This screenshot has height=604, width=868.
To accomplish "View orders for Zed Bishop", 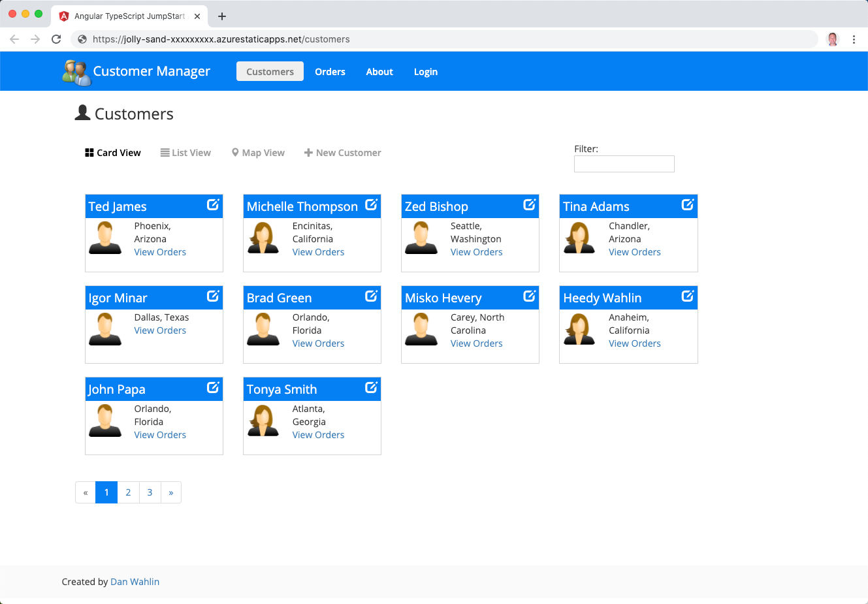I will (476, 251).
